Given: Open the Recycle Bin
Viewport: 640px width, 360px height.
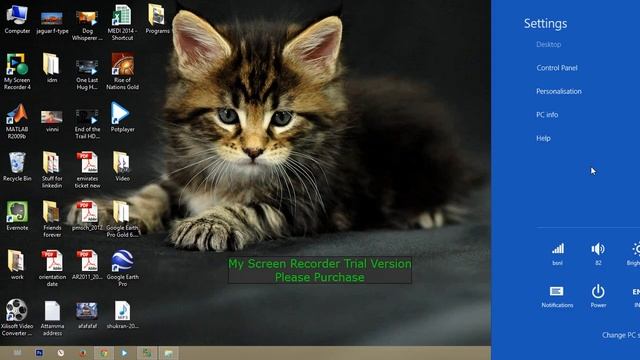Looking at the screenshot, I should [17, 167].
